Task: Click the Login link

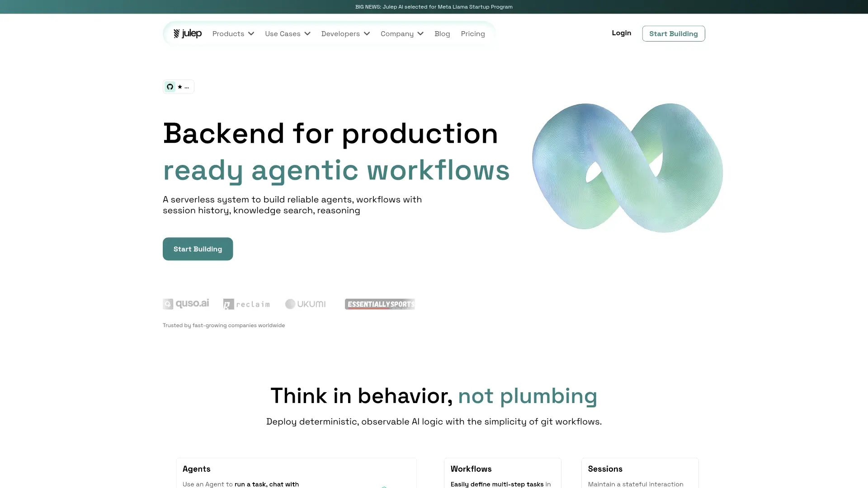Action: click(x=621, y=33)
